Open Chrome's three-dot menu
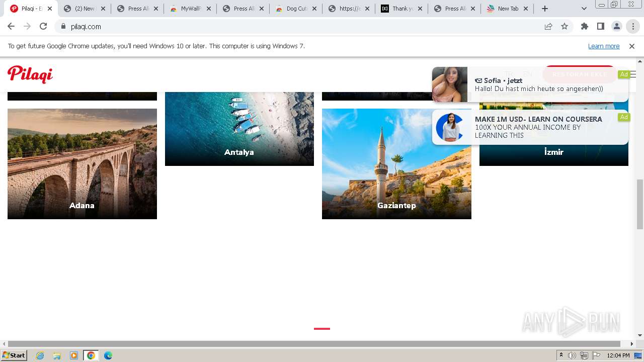The image size is (644, 362). point(633,27)
